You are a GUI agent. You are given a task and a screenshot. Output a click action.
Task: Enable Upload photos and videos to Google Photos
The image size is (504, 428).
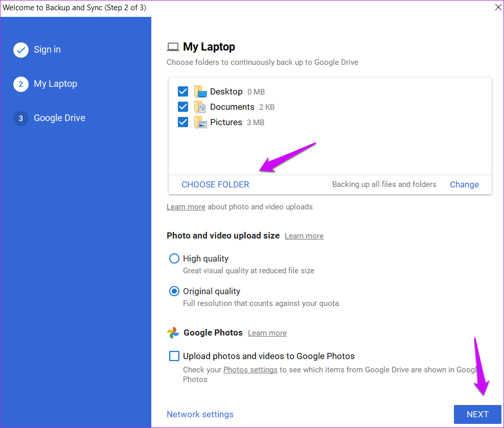[174, 356]
